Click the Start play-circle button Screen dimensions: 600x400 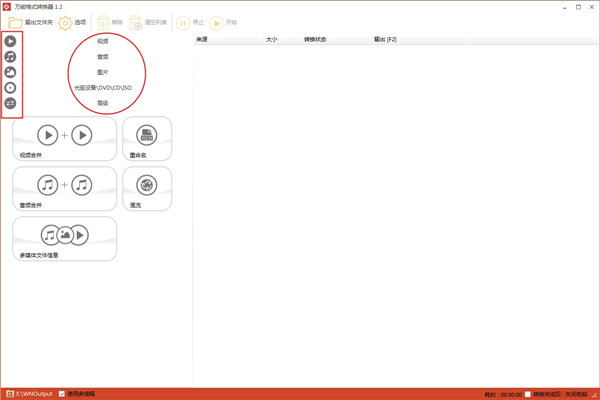(216, 23)
